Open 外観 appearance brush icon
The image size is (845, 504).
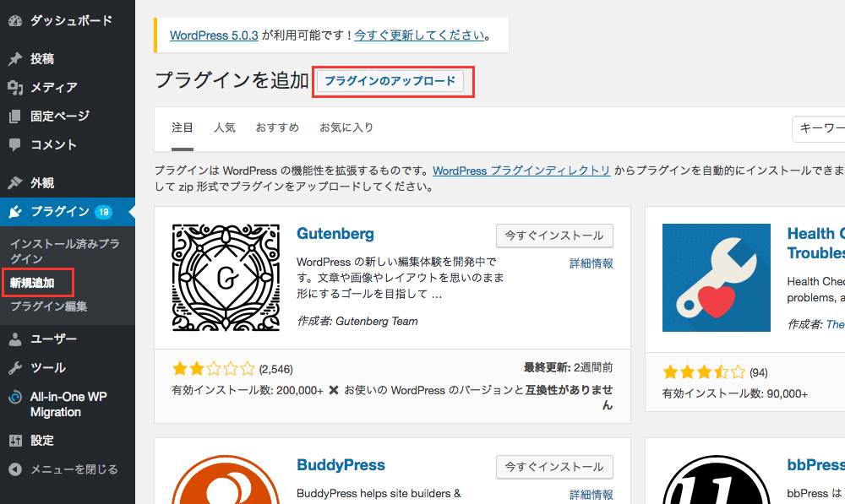[15, 182]
